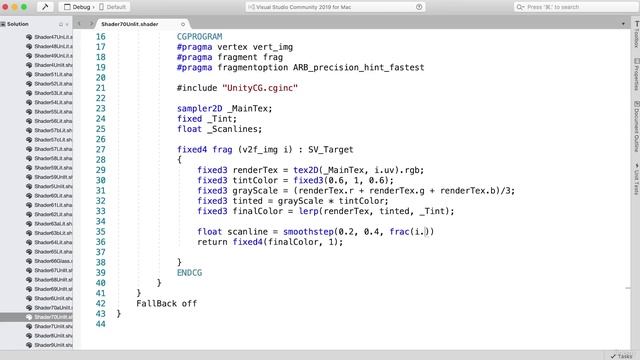Select Shader67Unlit in the solution tree

point(53,270)
